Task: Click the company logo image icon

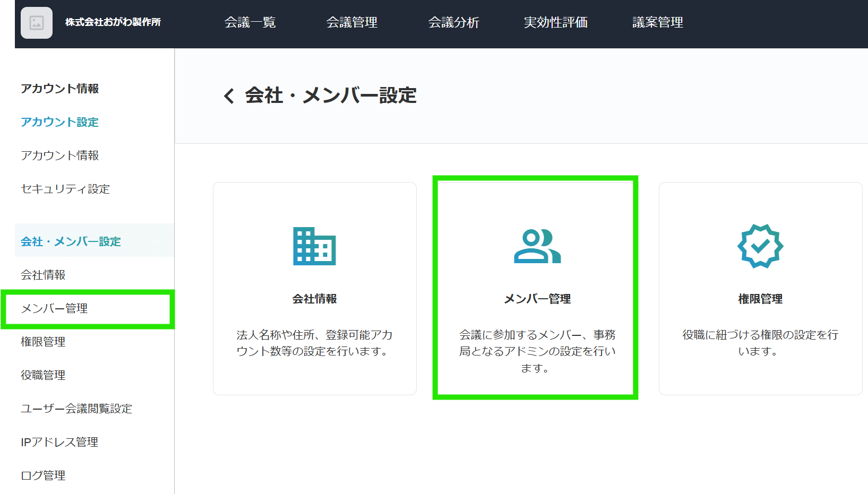Action: tap(36, 23)
